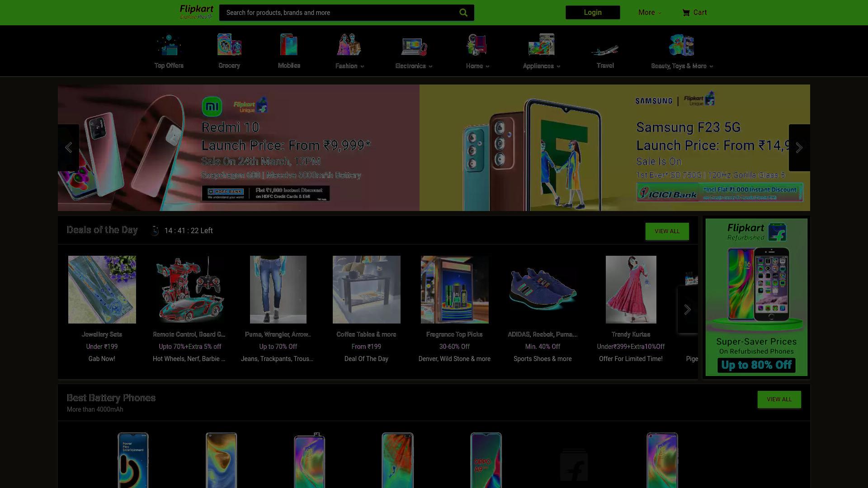Click 'Denver, Wild Stone & more' text
This screenshot has width=868, height=488.
(x=454, y=359)
